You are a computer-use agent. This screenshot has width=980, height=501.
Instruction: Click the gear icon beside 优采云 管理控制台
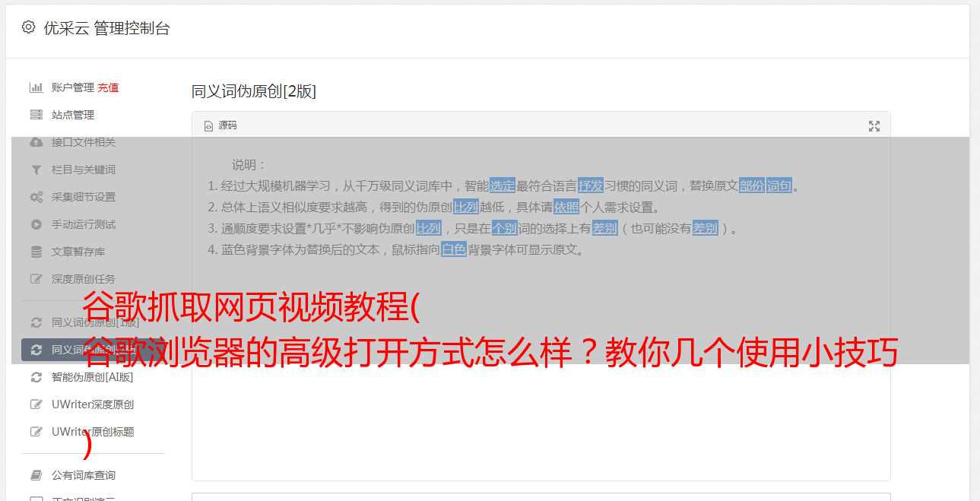(28, 27)
